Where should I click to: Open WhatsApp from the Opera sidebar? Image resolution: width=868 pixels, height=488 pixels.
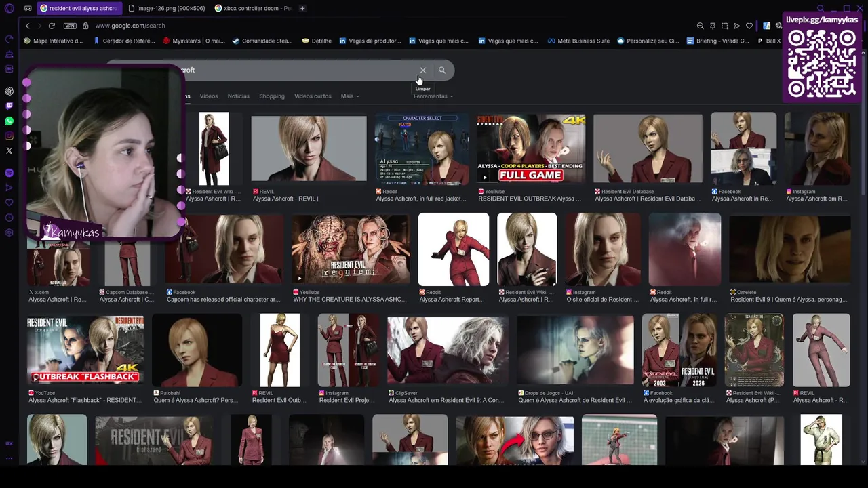coord(9,121)
